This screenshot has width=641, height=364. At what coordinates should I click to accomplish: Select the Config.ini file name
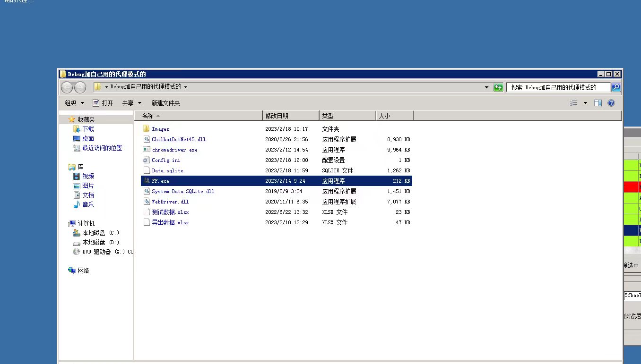click(166, 160)
